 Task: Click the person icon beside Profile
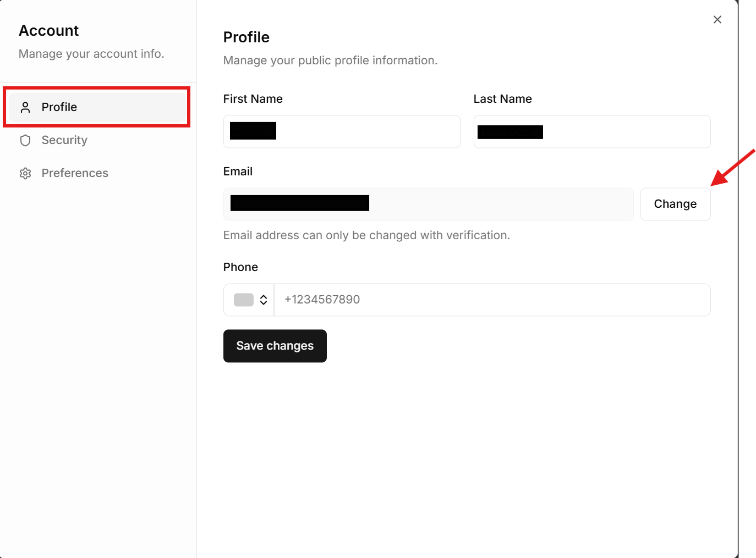pos(25,107)
